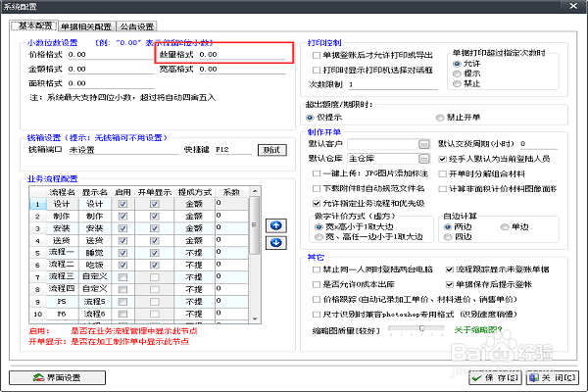The width and height of the screenshot is (588, 392).
Task: Toggle 开单显示 checkbox in 制作 row
Action: 155,217
